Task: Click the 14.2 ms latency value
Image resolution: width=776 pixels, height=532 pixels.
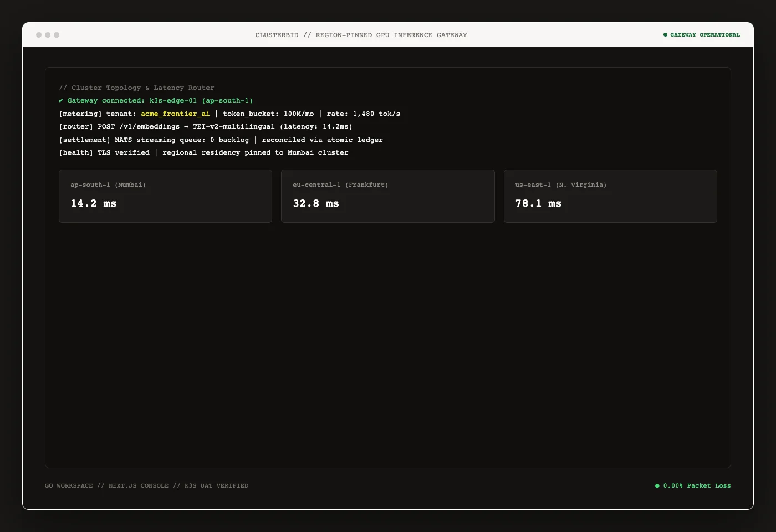Action: tap(94, 203)
